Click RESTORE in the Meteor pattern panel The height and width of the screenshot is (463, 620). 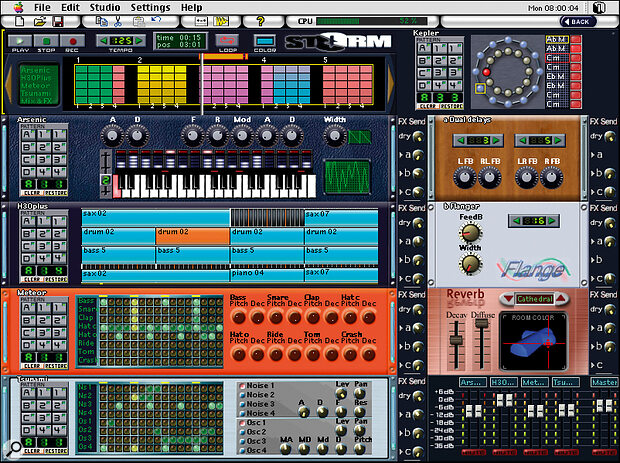point(55,366)
